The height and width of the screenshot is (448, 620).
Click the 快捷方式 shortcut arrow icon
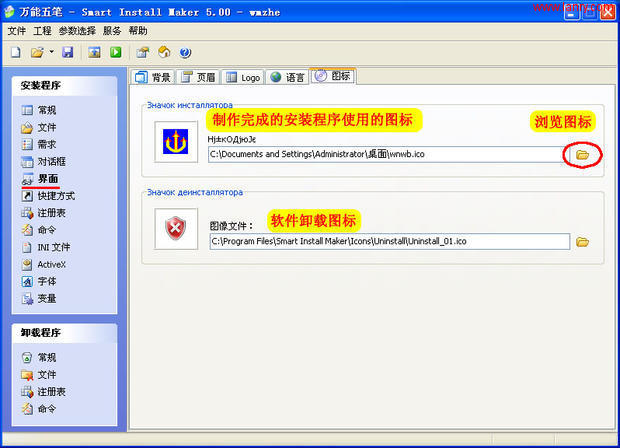27,196
